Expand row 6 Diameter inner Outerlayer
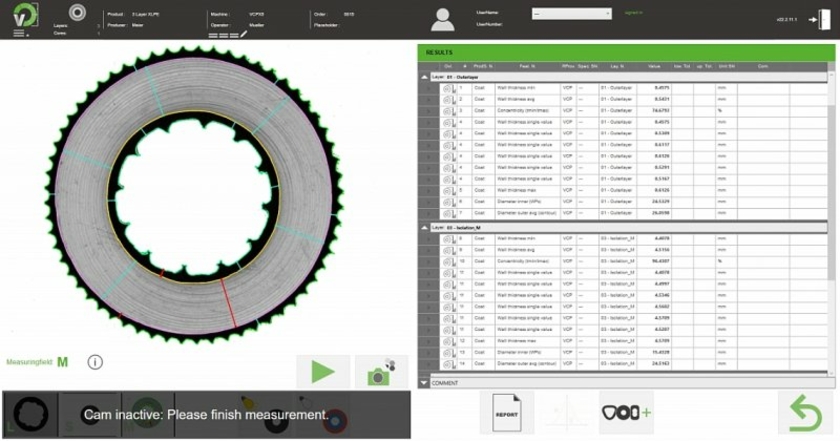Viewport: 840px width, 441px height. (x=429, y=201)
